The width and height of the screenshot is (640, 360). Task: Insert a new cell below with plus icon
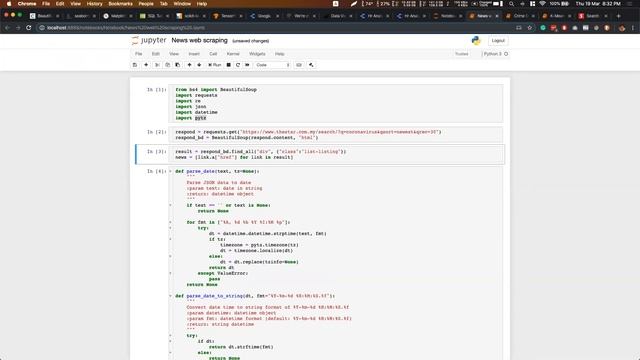point(146,65)
